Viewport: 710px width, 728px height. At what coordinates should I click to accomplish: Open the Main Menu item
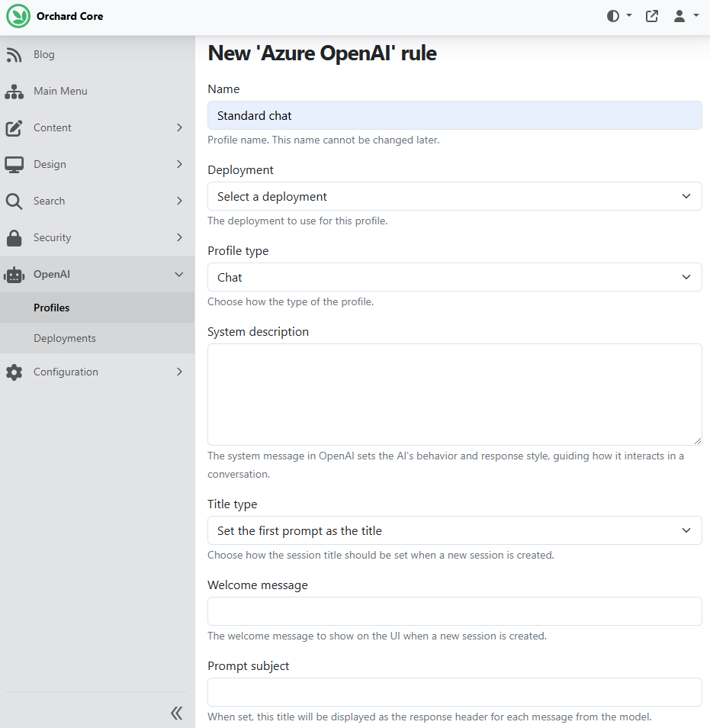tap(60, 92)
